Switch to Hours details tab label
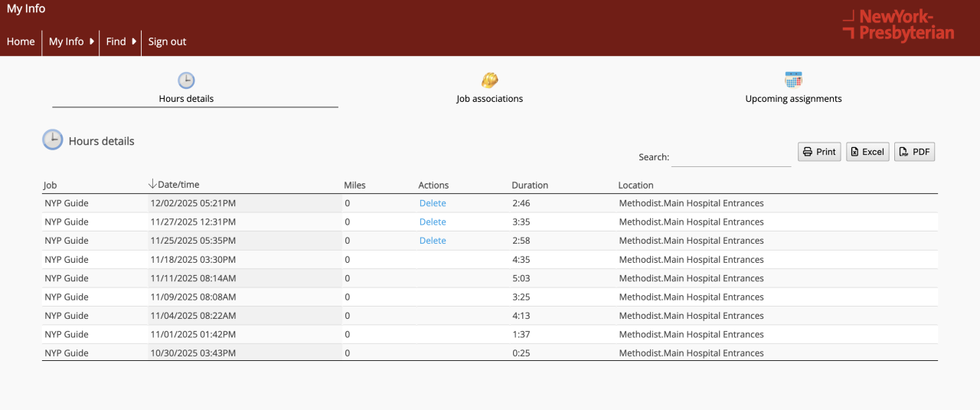 (x=186, y=99)
